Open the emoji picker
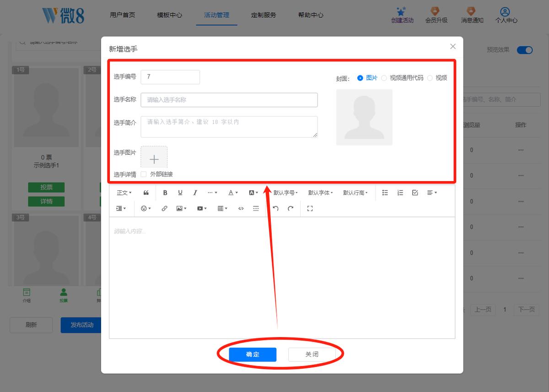 [x=146, y=209]
